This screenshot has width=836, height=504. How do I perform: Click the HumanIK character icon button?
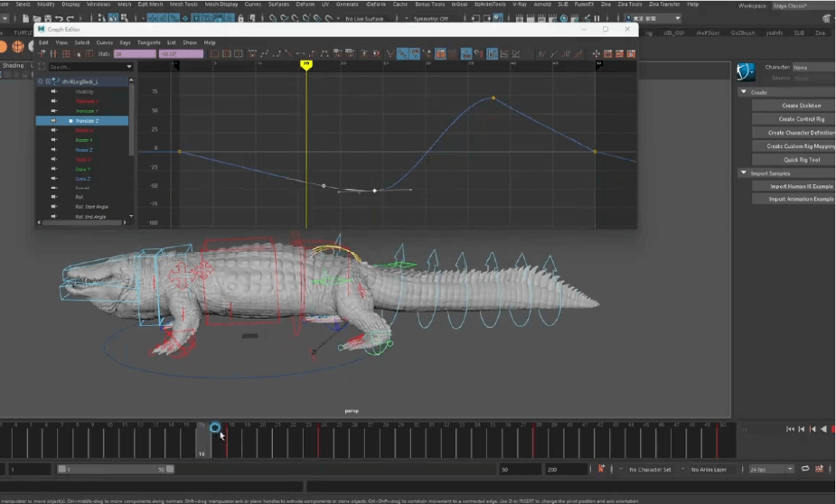click(746, 73)
